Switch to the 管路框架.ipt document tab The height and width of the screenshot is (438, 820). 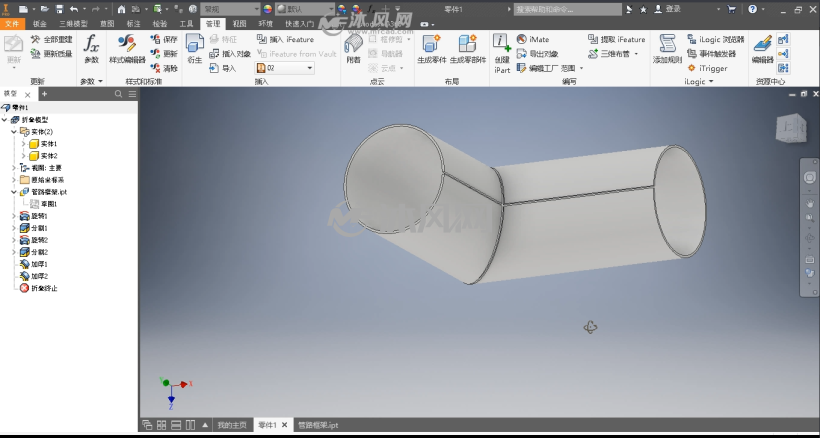318,425
